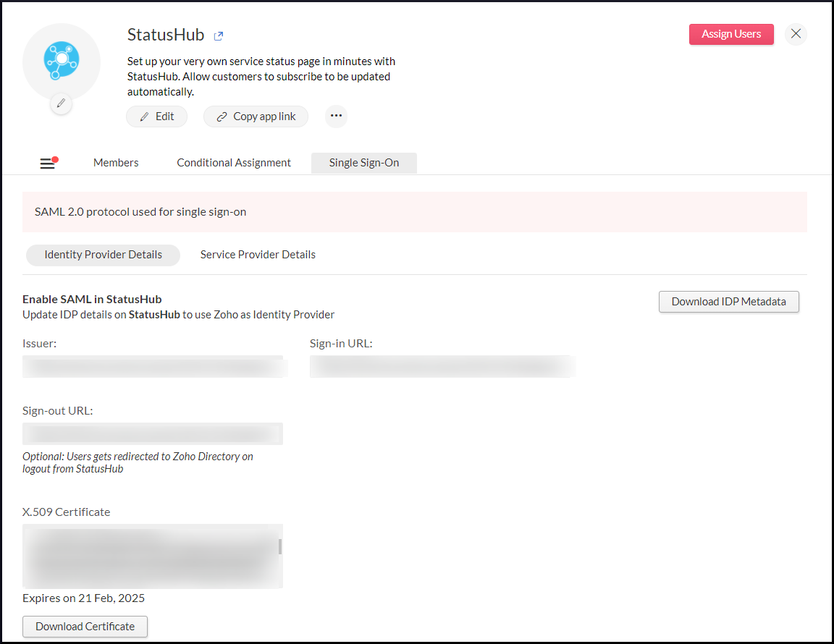The width and height of the screenshot is (834, 644).
Task: Click the StatusHub title text
Action: [165, 35]
